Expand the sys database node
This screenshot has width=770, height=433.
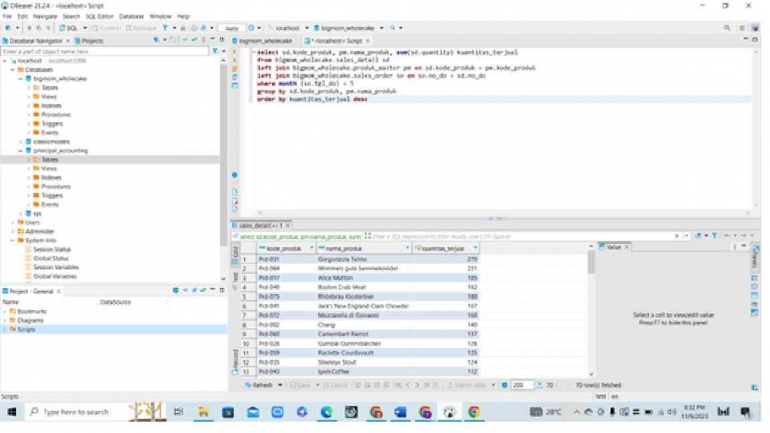[x=21, y=214]
